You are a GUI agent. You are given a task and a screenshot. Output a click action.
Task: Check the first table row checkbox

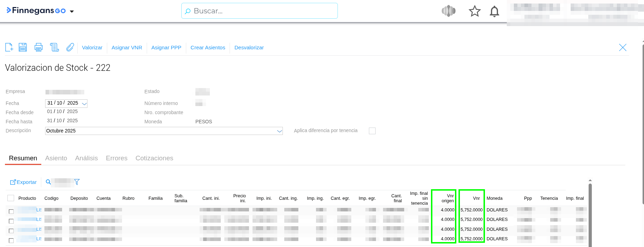pos(11,211)
